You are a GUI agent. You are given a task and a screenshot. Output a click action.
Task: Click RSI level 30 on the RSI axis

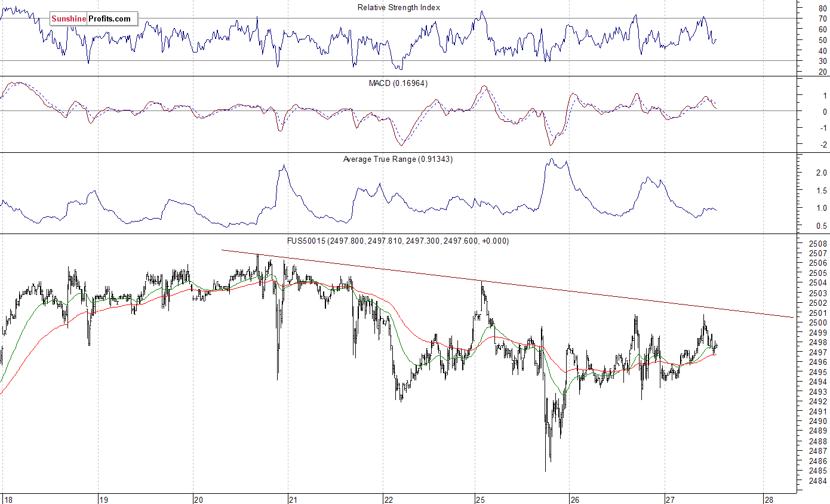coord(823,61)
